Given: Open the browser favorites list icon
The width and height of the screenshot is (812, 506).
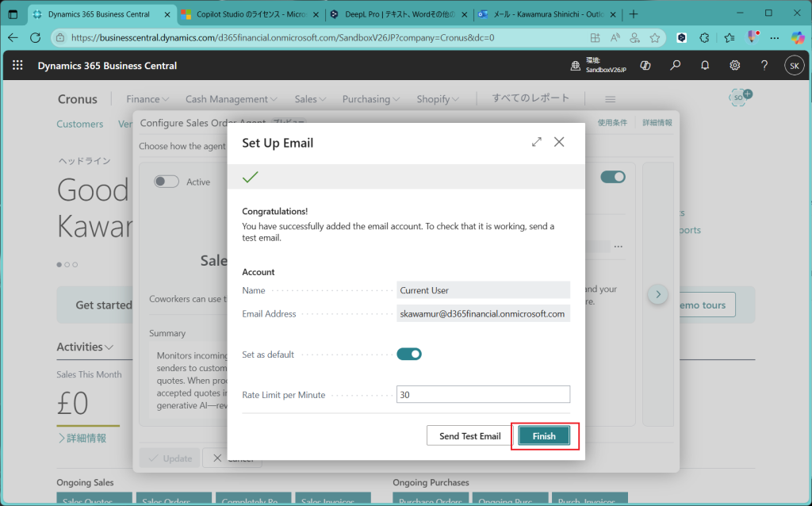Looking at the screenshot, I should click(x=730, y=37).
